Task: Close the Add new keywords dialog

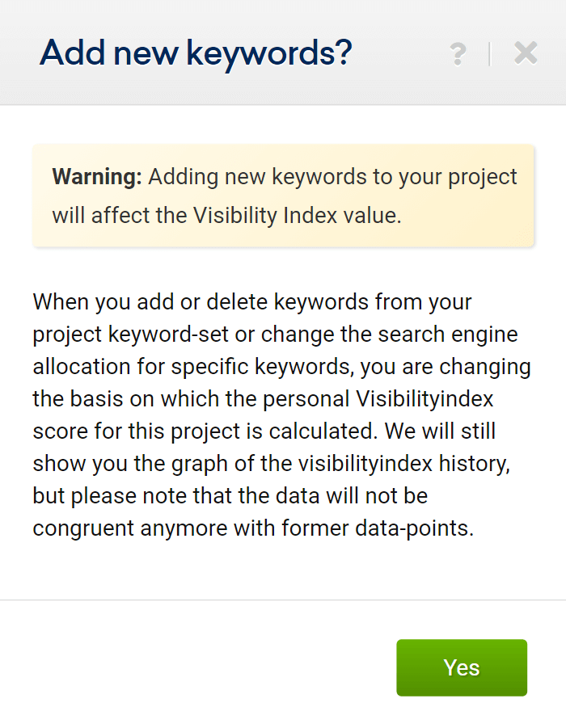Action: click(x=526, y=53)
